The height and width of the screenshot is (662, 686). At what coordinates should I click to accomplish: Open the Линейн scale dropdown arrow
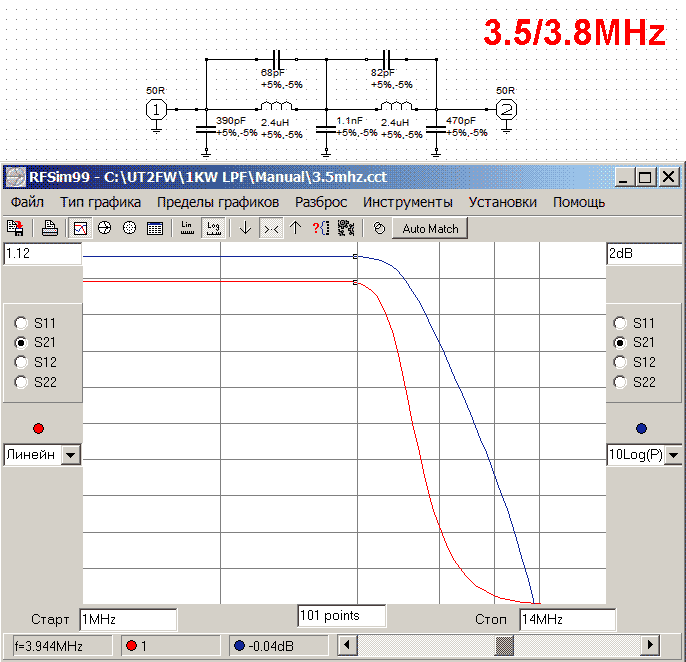70,455
